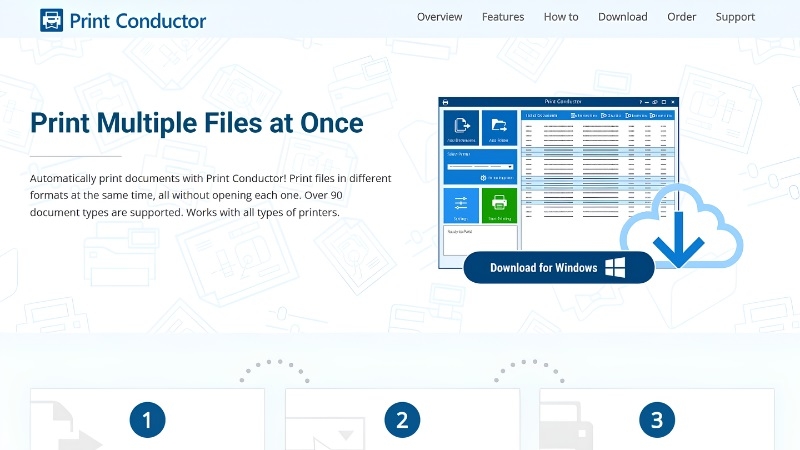Select the step 2 circle
This screenshot has width=800, height=450.
pyautogui.click(x=402, y=420)
